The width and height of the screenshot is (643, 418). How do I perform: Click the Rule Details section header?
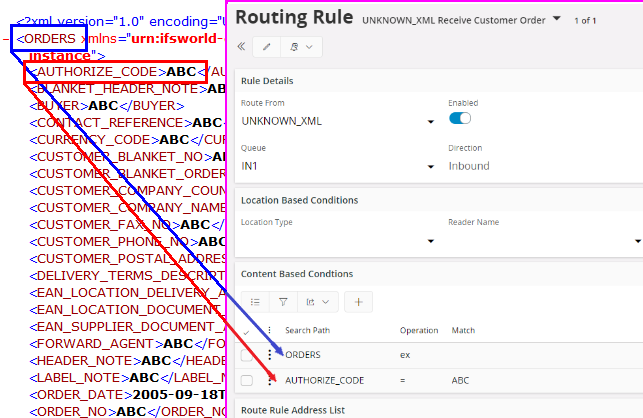[267, 81]
